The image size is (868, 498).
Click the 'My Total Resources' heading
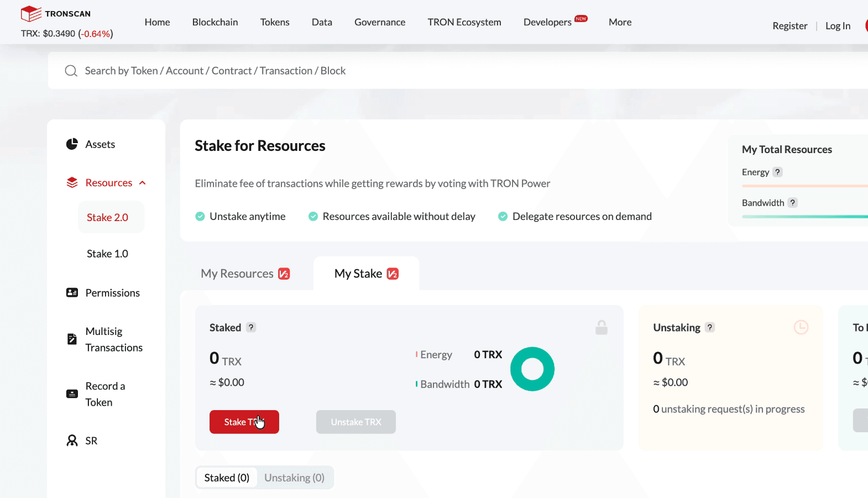[x=787, y=149]
